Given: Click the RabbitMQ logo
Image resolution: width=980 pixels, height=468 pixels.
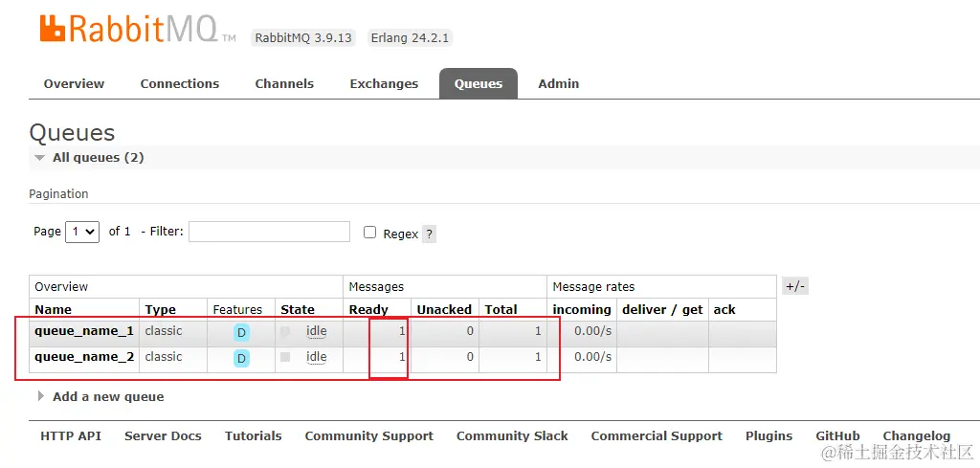Looking at the screenshot, I should tap(138, 28).
